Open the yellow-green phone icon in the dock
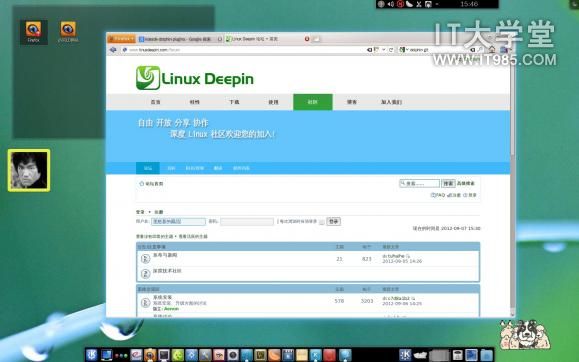 click(178, 355)
